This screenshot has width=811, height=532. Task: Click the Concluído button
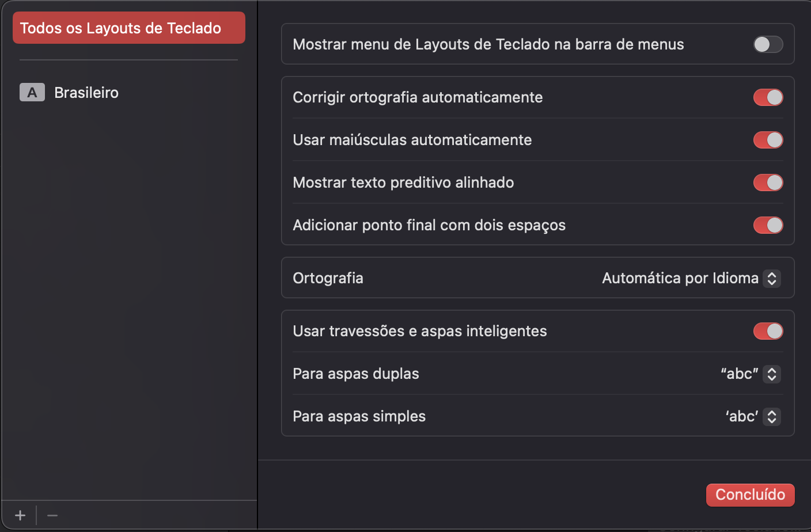[750, 495]
